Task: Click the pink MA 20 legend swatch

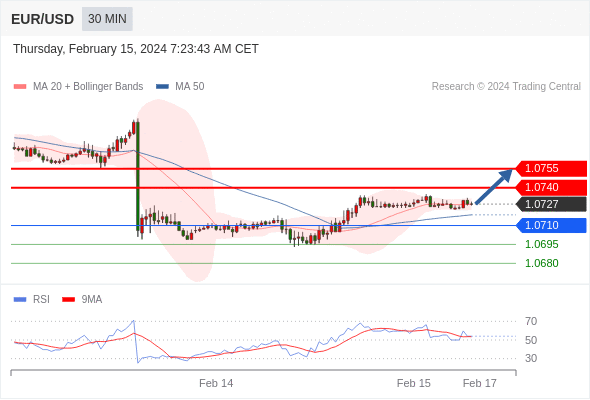Action: (20, 87)
